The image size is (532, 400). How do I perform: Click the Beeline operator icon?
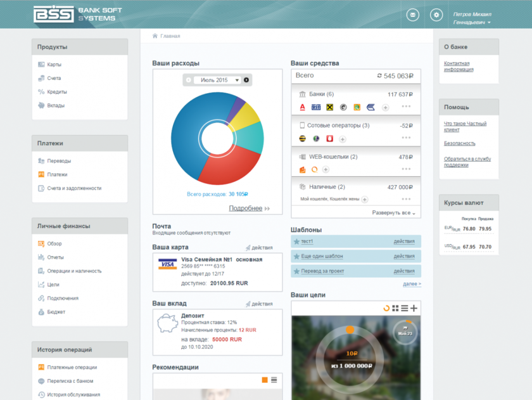tap(303, 138)
